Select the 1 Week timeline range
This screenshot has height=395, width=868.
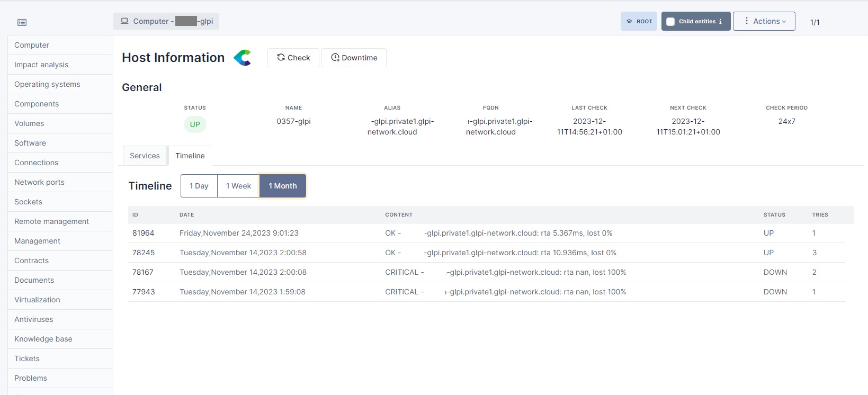pos(238,186)
